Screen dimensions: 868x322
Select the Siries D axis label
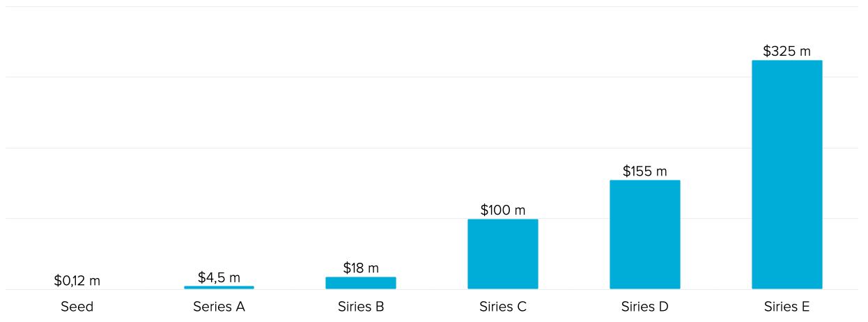tap(645, 307)
